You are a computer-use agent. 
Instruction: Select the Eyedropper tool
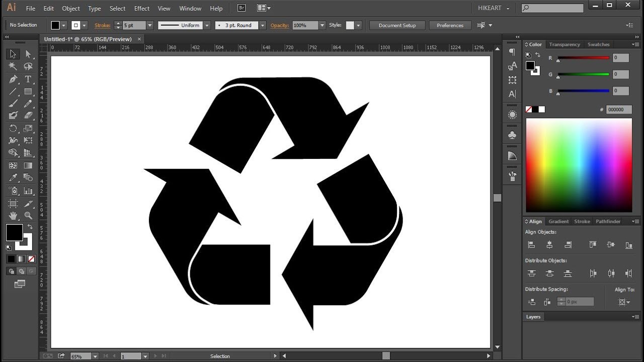pos(13,177)
